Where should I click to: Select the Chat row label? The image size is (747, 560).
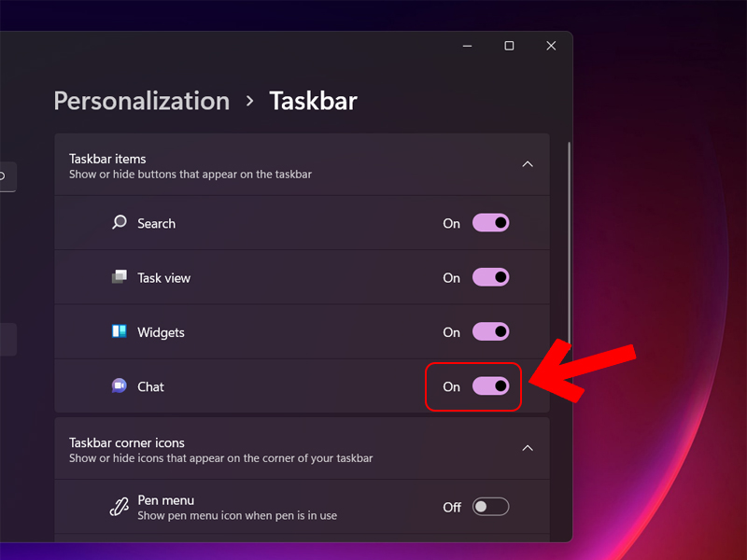(150, 386)
